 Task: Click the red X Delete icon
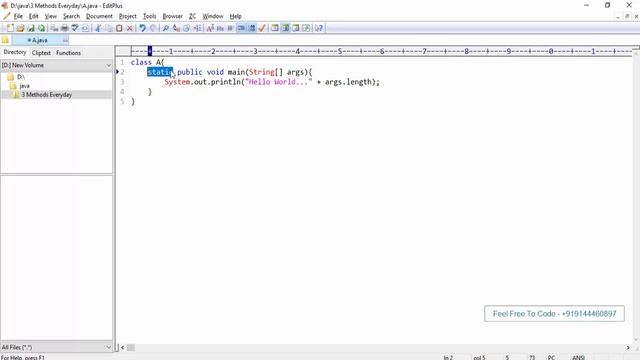(x=130, y=28)
